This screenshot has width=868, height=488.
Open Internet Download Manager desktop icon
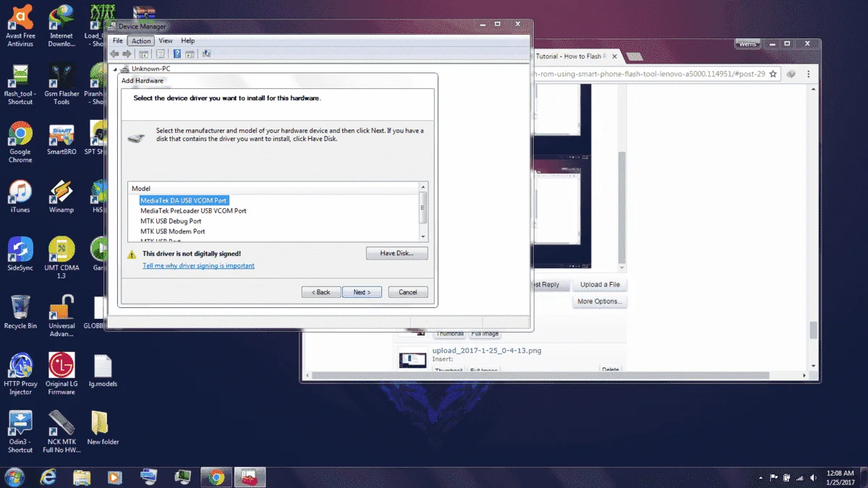pyautogui.click(x=61, y=26)
